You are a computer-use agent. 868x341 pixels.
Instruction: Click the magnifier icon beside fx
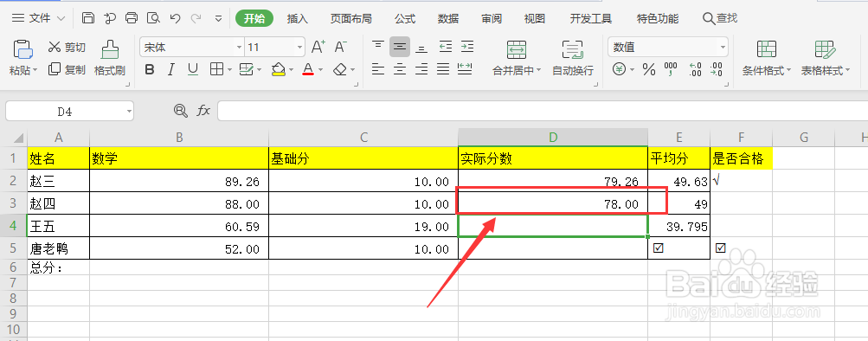(x=180, y=111)
